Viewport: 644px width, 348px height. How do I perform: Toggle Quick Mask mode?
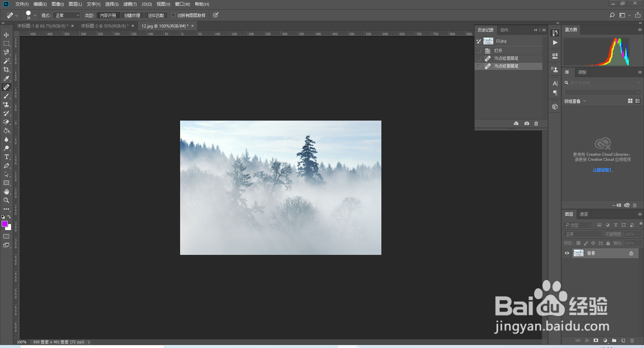coord(6,236)
